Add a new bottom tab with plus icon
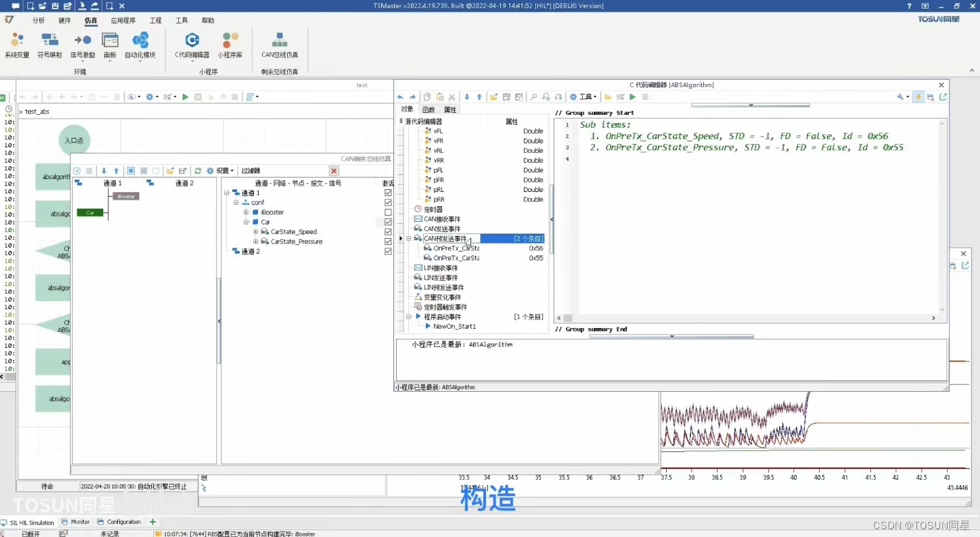980x537 pixels. point(153,522)
